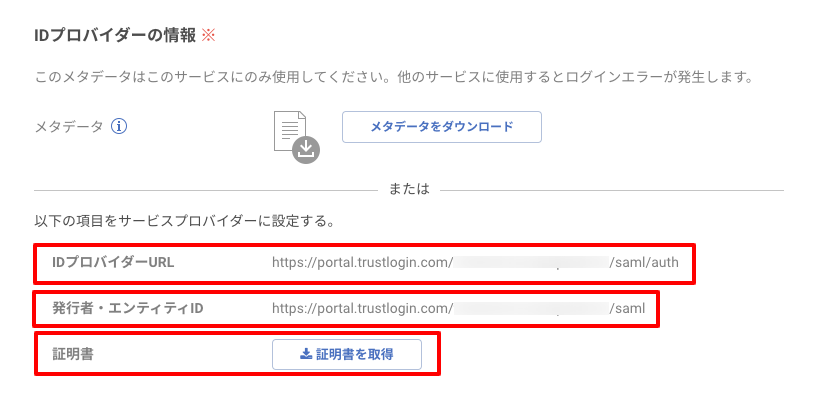Click the red ※ required mark
This screenshot has height=419, width=823.
pyautogui.click(x=208, y=36)
